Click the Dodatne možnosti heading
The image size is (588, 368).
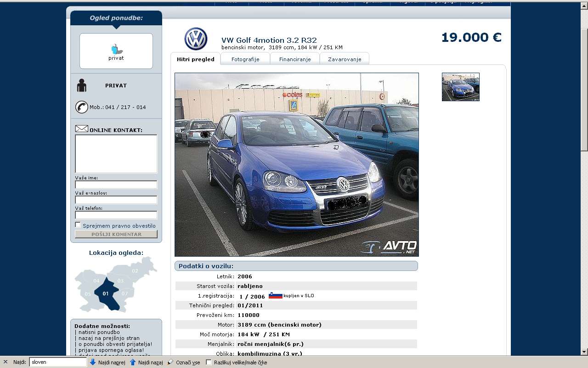click(102, 326)
